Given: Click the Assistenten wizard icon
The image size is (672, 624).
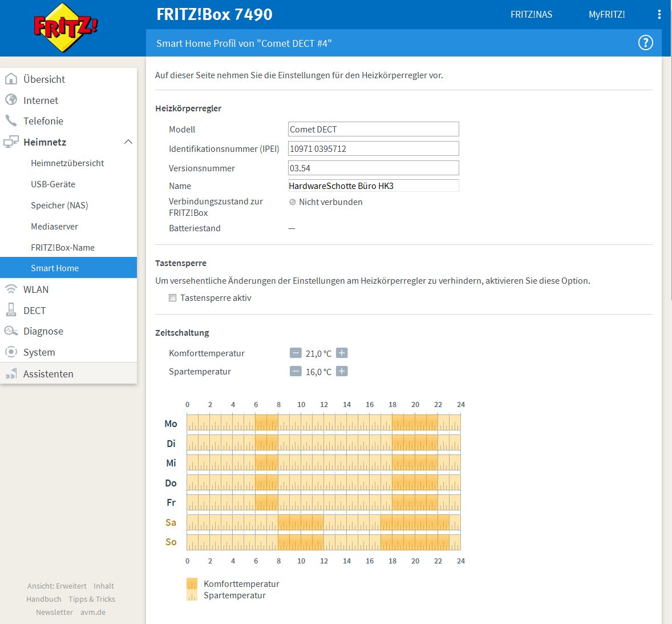Looking at the screenshot, I should tap(11, 373).
